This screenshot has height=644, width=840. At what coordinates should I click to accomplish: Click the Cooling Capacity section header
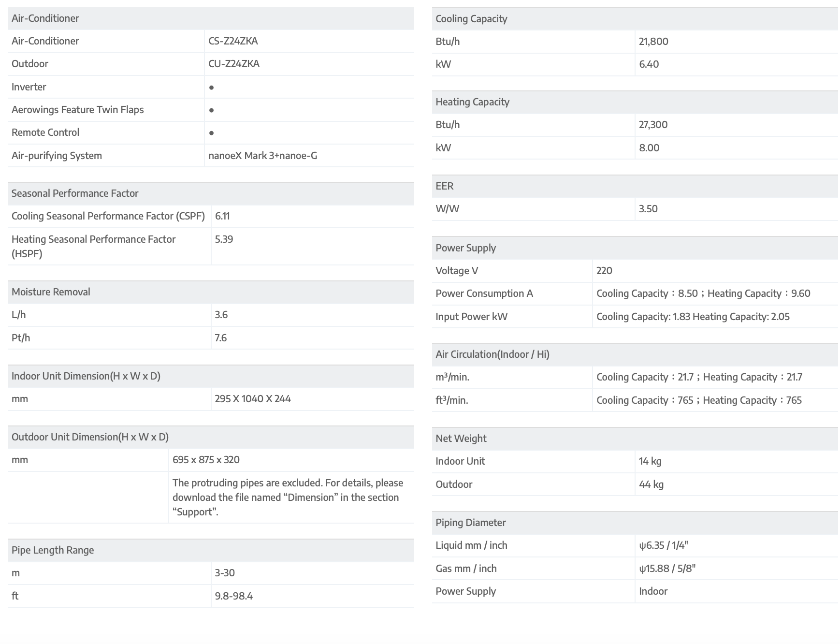471,19
